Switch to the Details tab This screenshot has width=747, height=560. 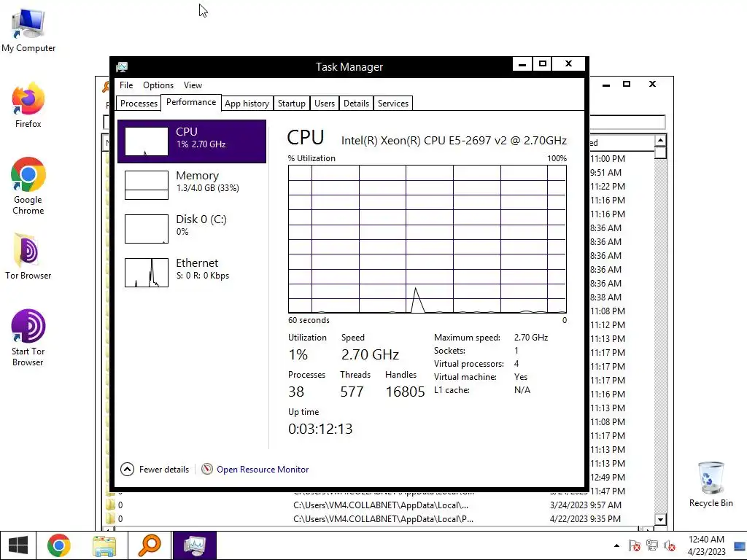click(x=356, y=104)
